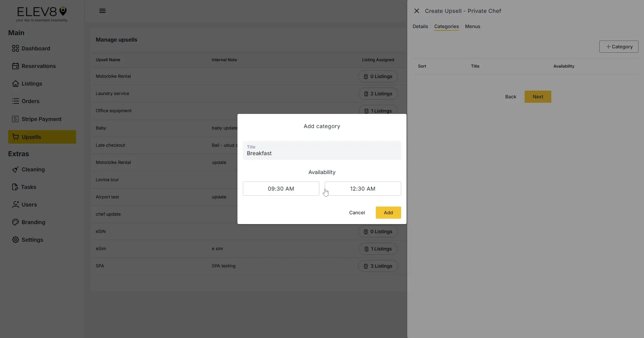Open Reservations from the sidebar icon
This screenshot has width=644, height=338.
click(15, 66)
